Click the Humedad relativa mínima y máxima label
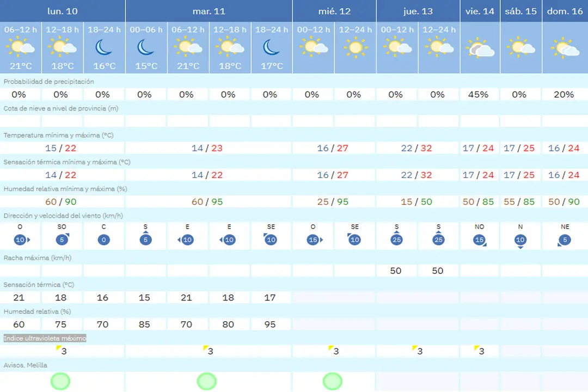The image size is (588, 392). pos(65,189)
